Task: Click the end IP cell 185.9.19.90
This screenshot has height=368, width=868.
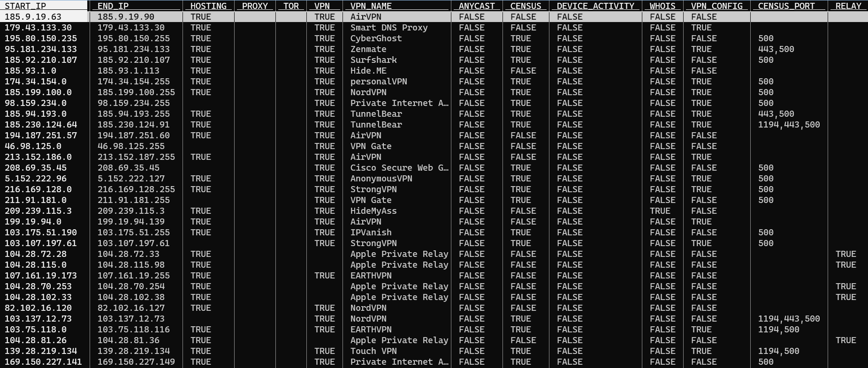Action: pos(126,17)
